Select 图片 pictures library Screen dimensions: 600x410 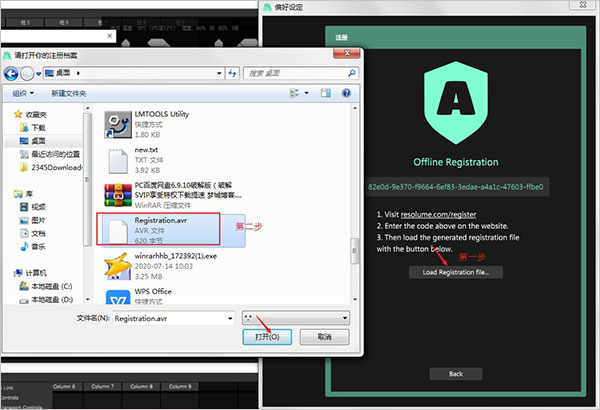[33, 221]
